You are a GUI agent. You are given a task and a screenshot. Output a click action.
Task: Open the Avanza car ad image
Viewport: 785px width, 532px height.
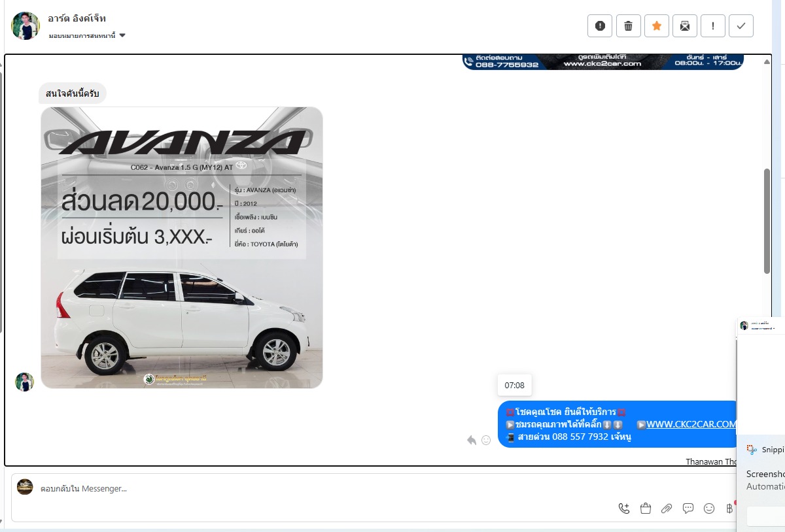[x=182, y=248]
